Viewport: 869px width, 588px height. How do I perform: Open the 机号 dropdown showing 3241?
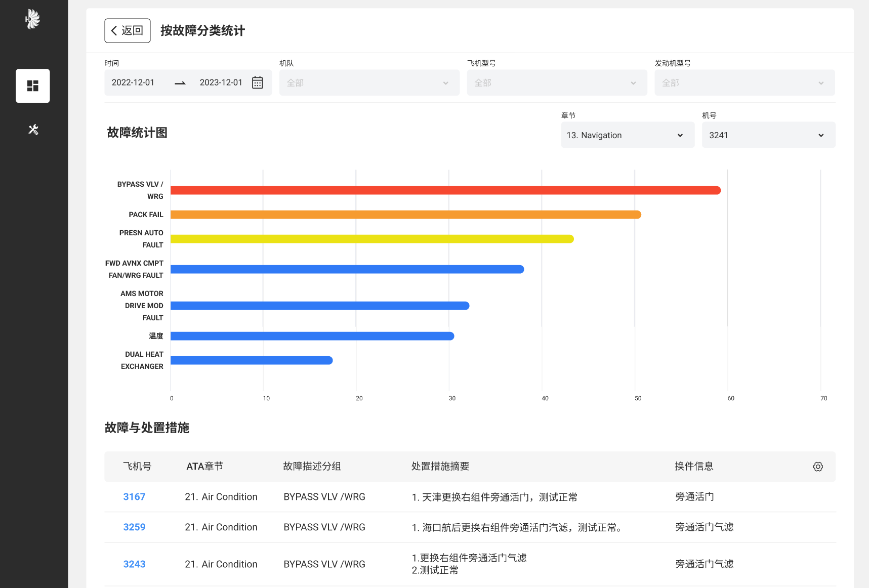[x=768, y=135]
